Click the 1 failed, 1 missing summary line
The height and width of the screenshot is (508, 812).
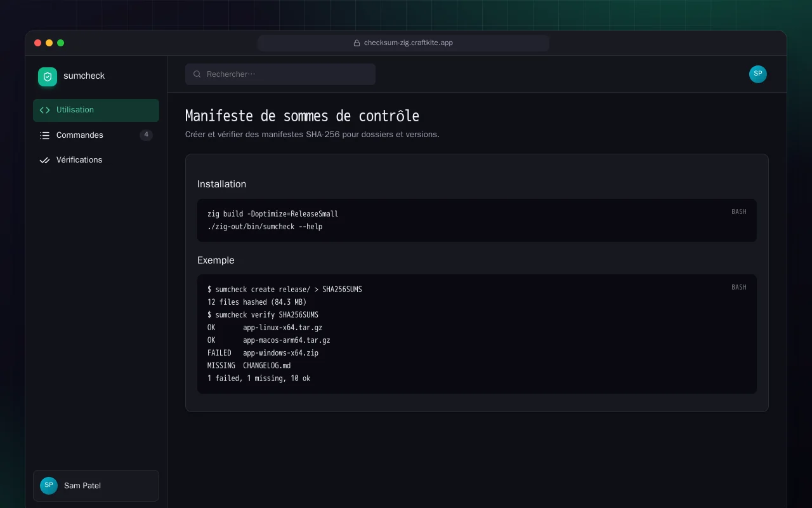click(x=259, y=378)
